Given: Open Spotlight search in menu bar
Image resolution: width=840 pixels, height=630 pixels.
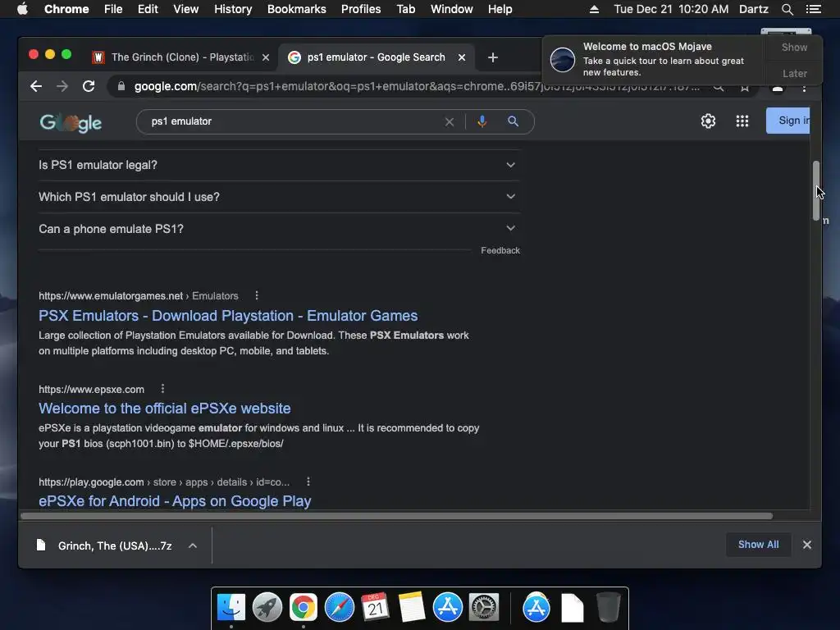Looking at the screenshot, I should (x=787, y=9).
